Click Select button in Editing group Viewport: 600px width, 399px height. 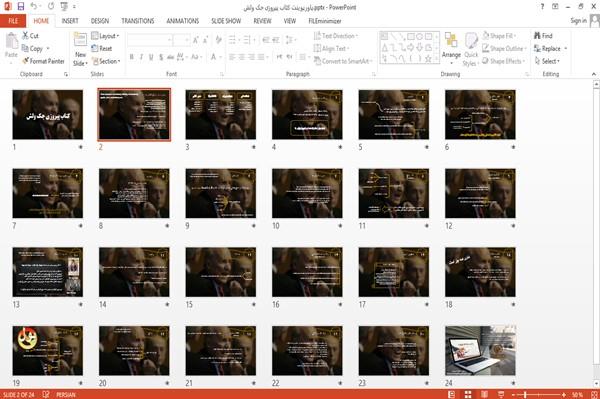[547, 61]
